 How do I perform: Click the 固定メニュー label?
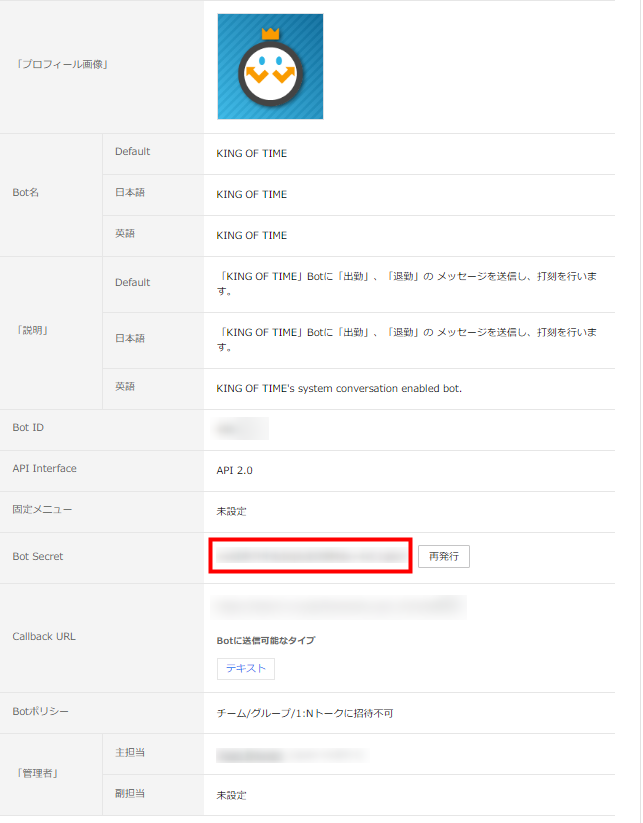click(43, 509)
